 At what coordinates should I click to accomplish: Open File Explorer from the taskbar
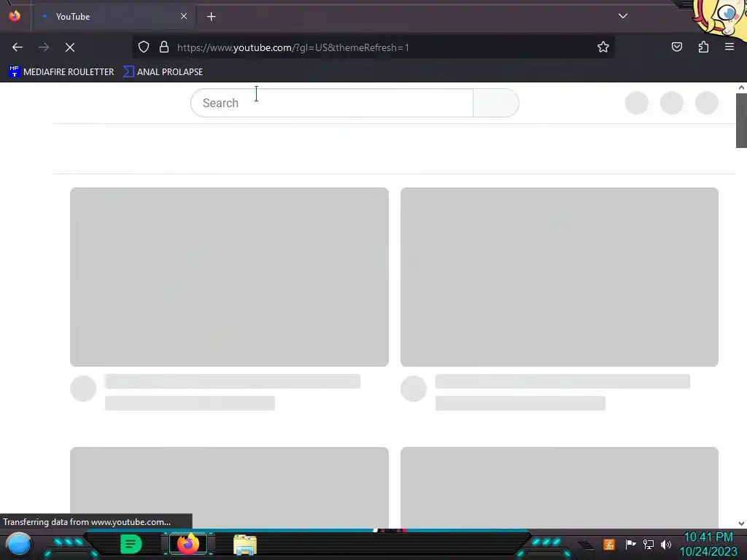245,545
